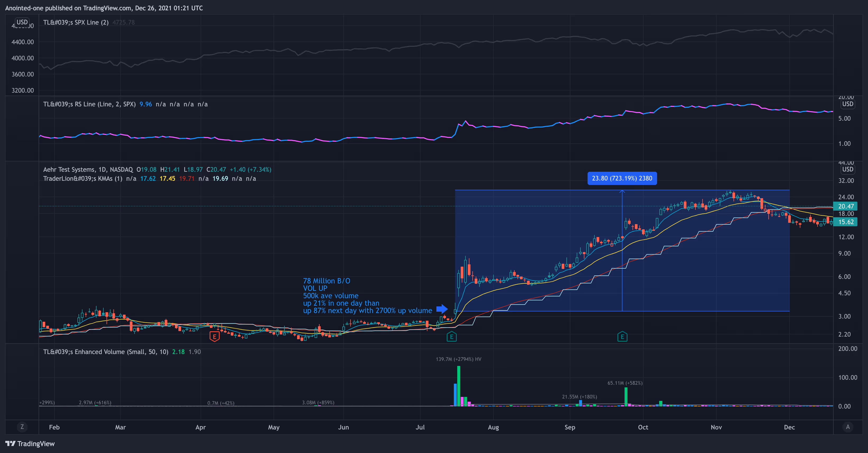Open the USD currency selector on RS Line pane
868x453 pixels.
[x=848, y=104]
